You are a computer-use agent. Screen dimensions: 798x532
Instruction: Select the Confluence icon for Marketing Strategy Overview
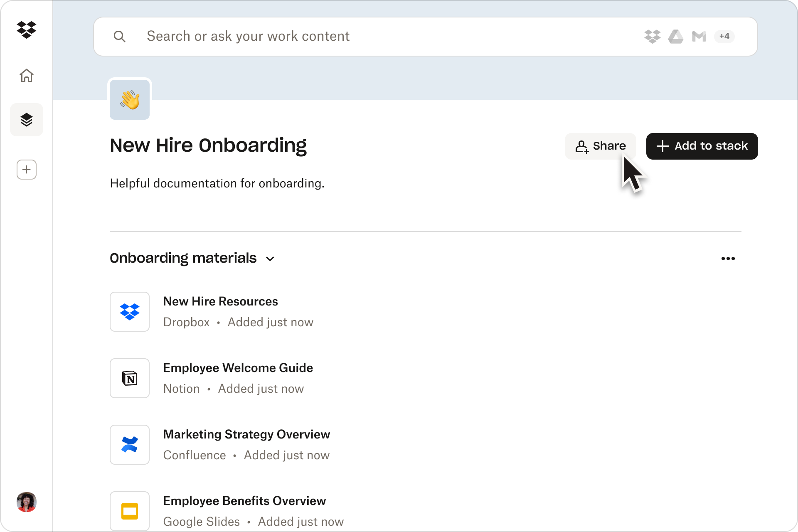click(x=129, y=444)
